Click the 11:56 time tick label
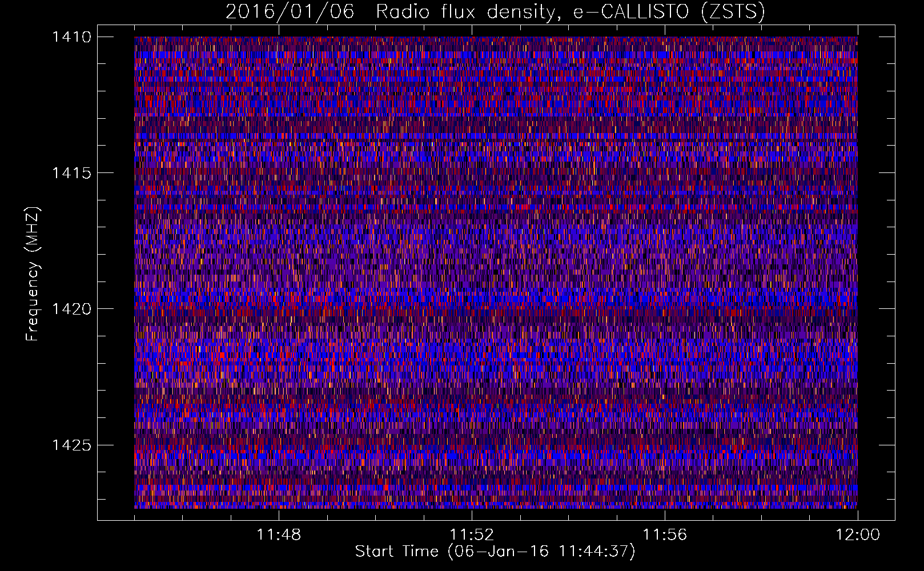 pos(665,535)
